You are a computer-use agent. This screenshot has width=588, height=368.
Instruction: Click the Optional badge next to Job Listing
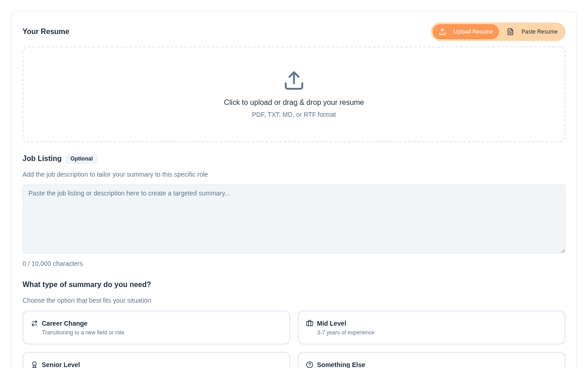pyautogui.click(x=81, y=159)
